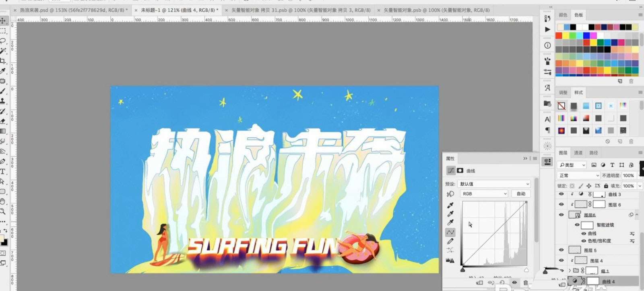
Task: Select the Clone Stamp tool
Action: (3, 101)
